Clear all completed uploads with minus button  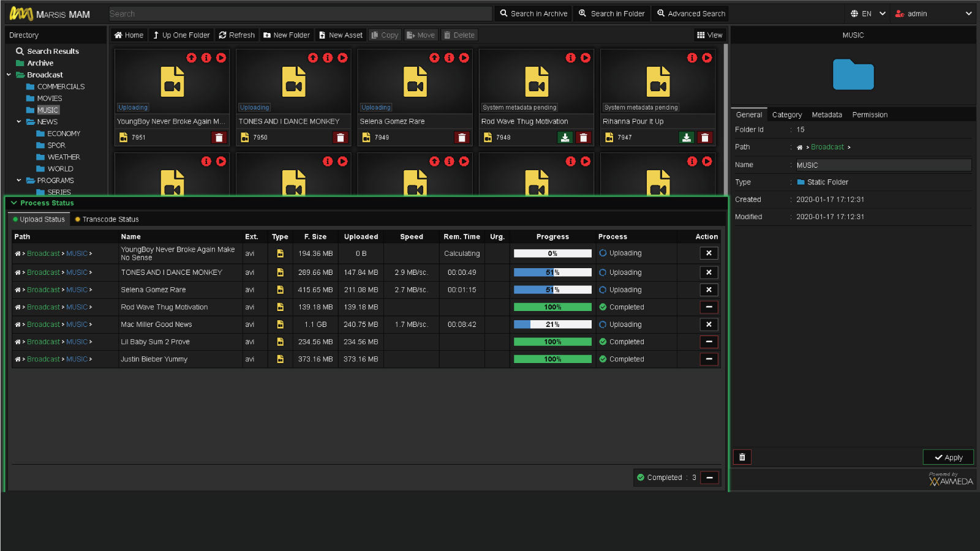tap(709, 478)
